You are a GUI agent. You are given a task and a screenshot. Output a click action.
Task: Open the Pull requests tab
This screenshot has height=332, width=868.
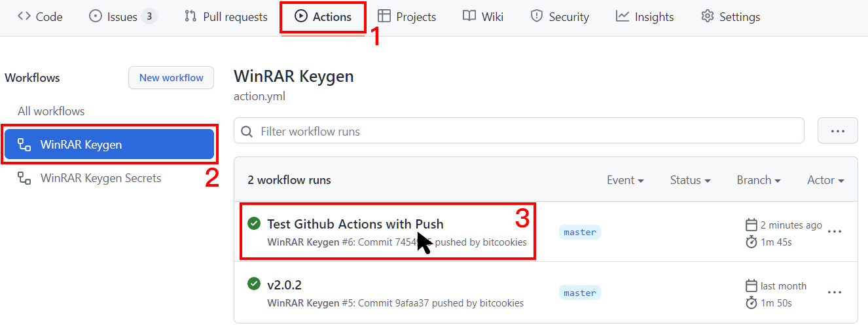coord(226,17)
